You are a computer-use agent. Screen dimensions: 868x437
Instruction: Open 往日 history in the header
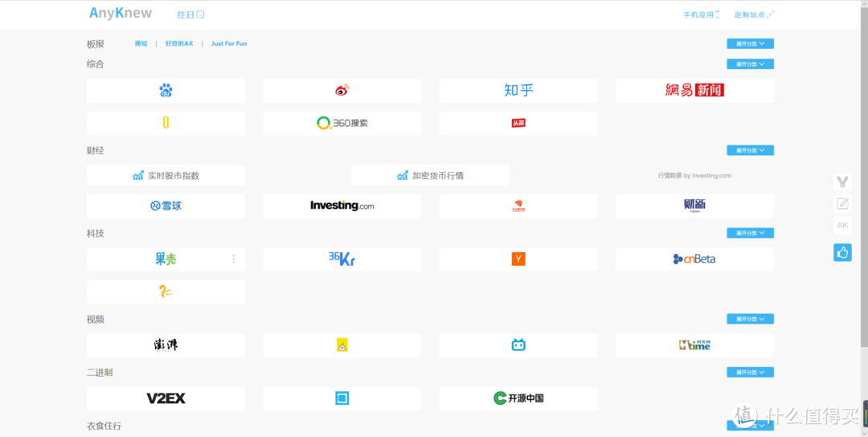pos(190,15)
